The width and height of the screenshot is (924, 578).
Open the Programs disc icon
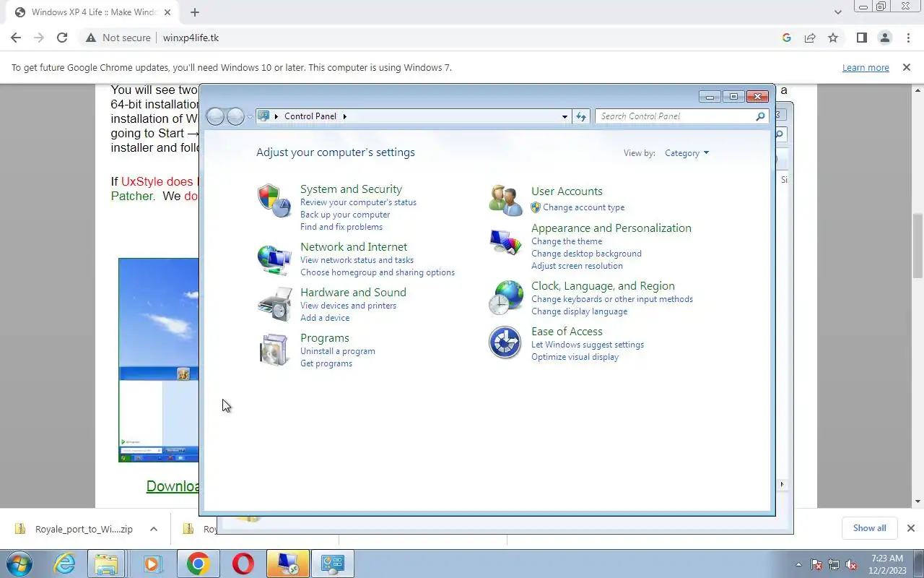(274, 350)
